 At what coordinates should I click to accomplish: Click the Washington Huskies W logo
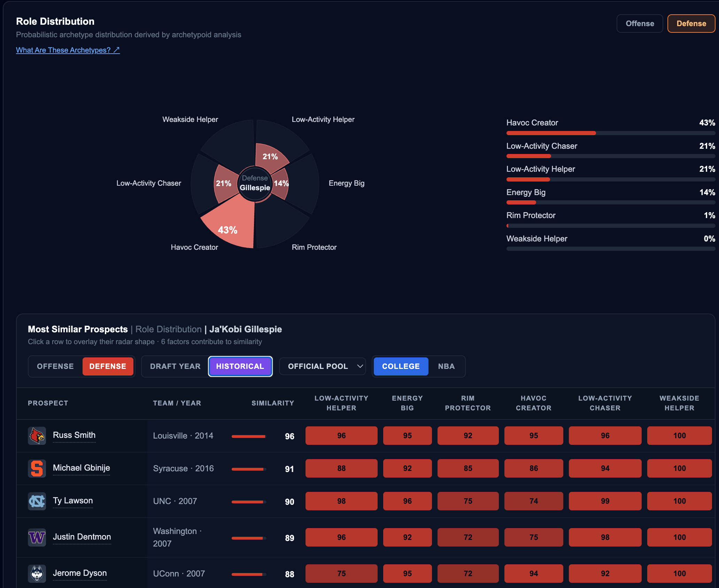click(x=37, y=537)
